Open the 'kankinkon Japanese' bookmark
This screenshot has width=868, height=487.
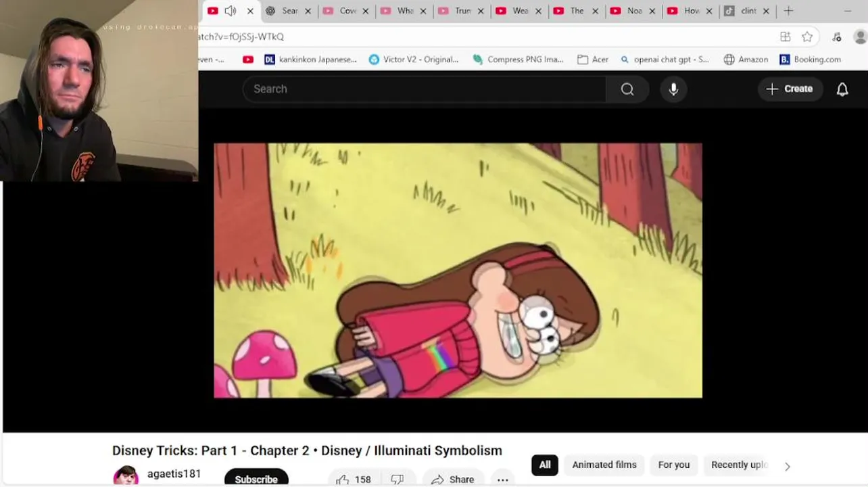(x=310, y=60)
